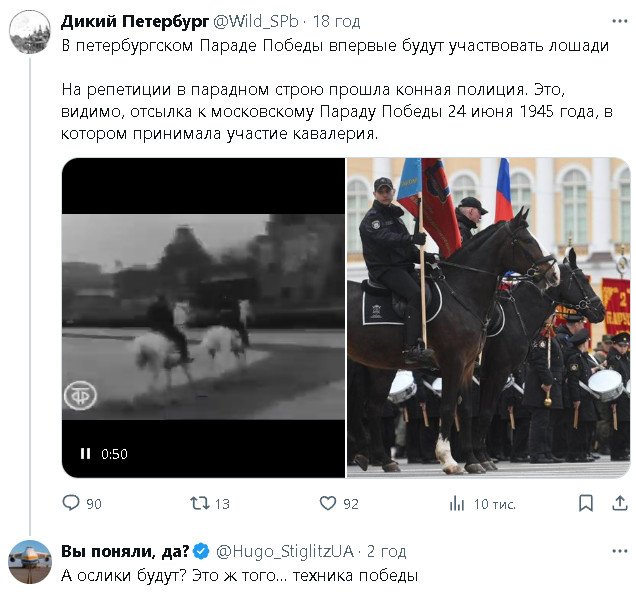Open the @Wild_SPb handle link
The height and width of the screenshot is (595, 636).
coord(256,21)
